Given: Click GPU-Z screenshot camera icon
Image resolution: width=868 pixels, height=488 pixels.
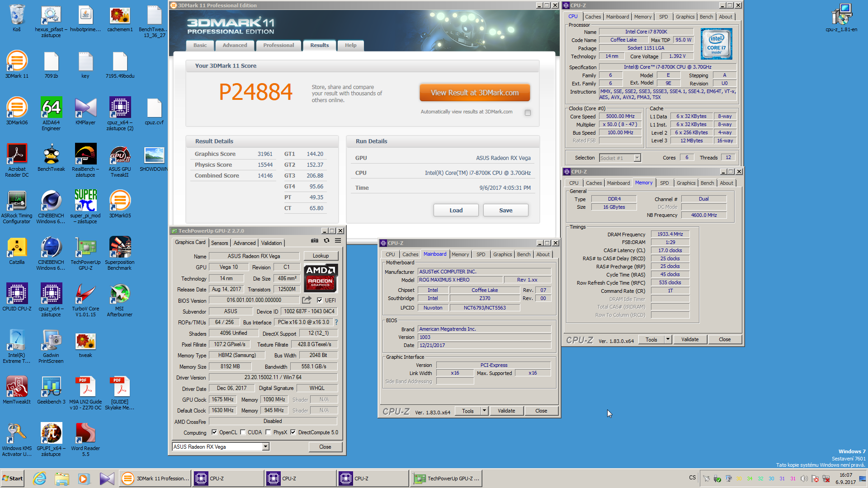Looking at the screenshot, I should tap(315, 241).
